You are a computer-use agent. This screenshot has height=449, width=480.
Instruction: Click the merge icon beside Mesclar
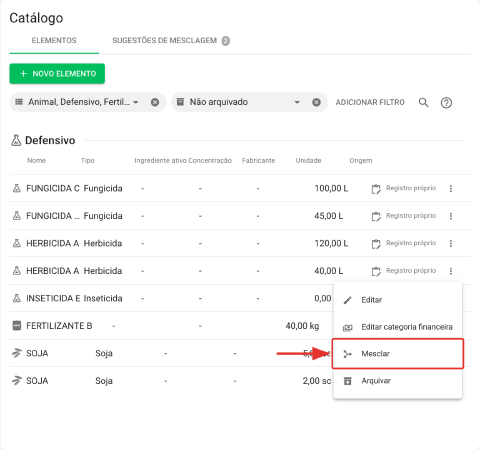pos(348,354)
